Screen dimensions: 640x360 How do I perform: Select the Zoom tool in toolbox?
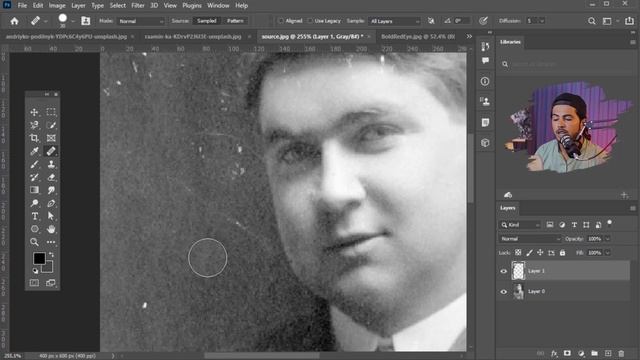(x=34, y=242)
